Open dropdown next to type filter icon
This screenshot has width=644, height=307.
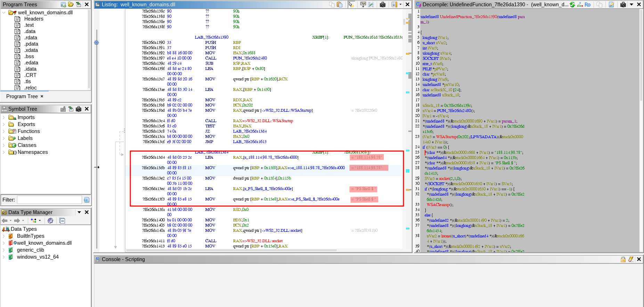[40, 221]
